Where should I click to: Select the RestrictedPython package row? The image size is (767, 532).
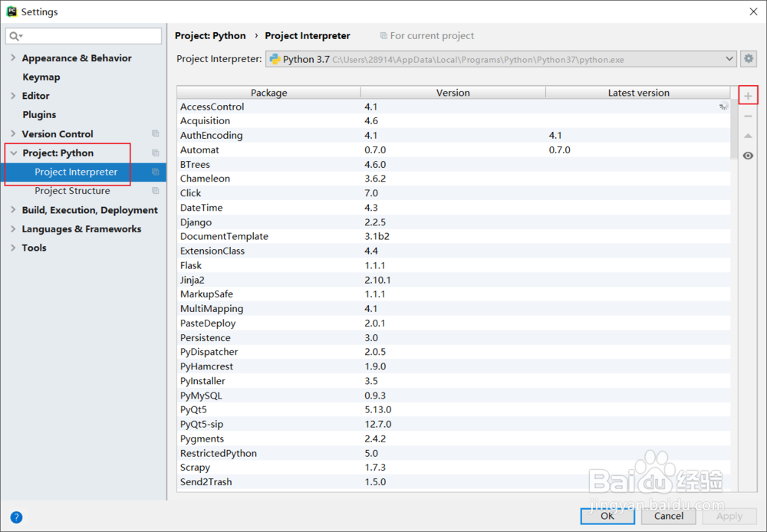[x=454, y=453]
